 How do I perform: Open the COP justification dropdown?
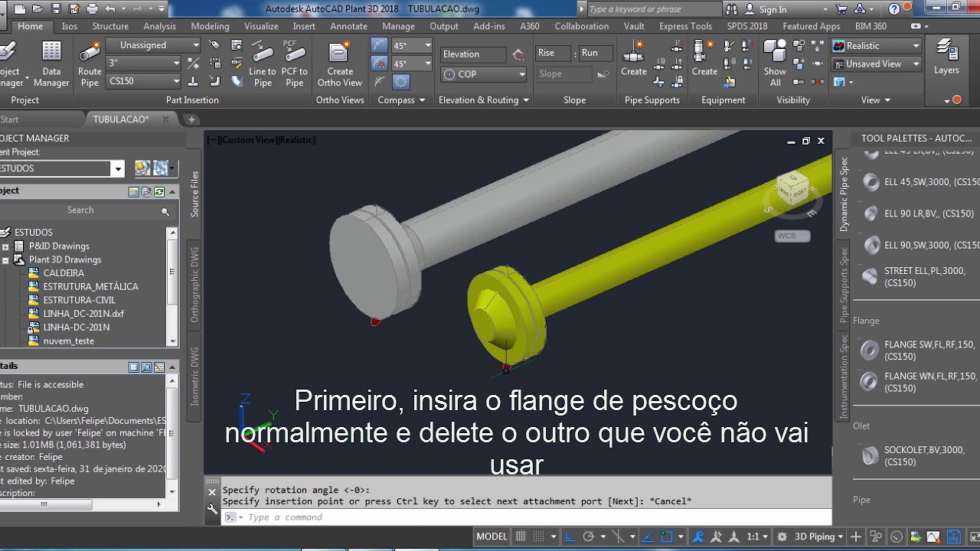coord(484,74)
